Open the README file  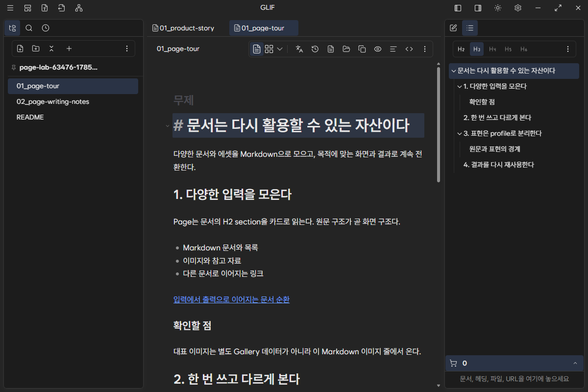pos(73,117)
